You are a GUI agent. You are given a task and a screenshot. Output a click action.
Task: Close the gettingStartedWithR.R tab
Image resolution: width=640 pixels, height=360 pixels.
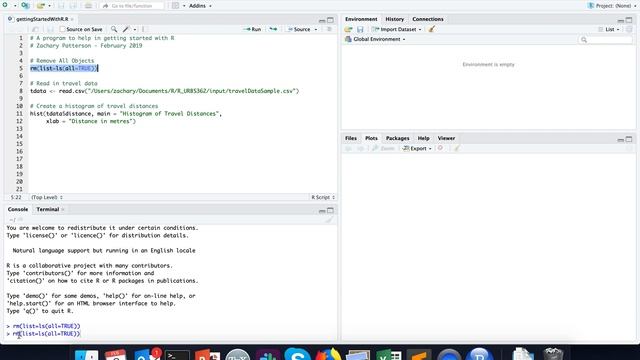(72, 19)
